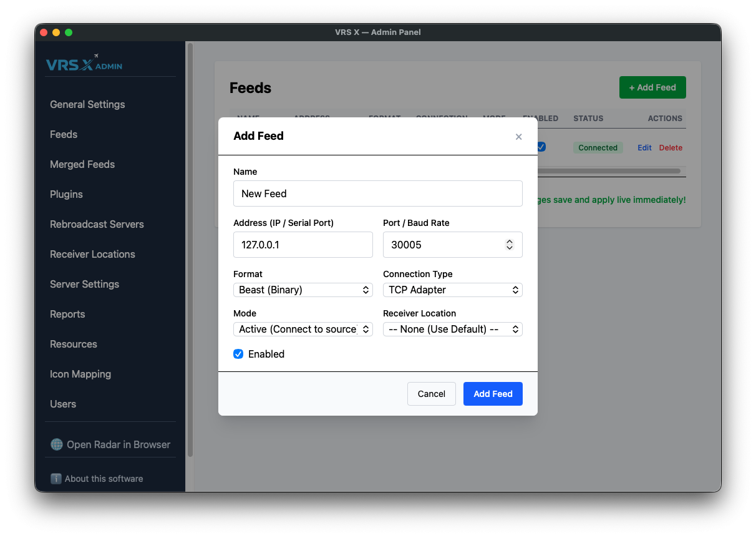Cancel the Add Feed dialog
Image resolution: width=756 pixels, height=538 pixels.
[431, 394]
